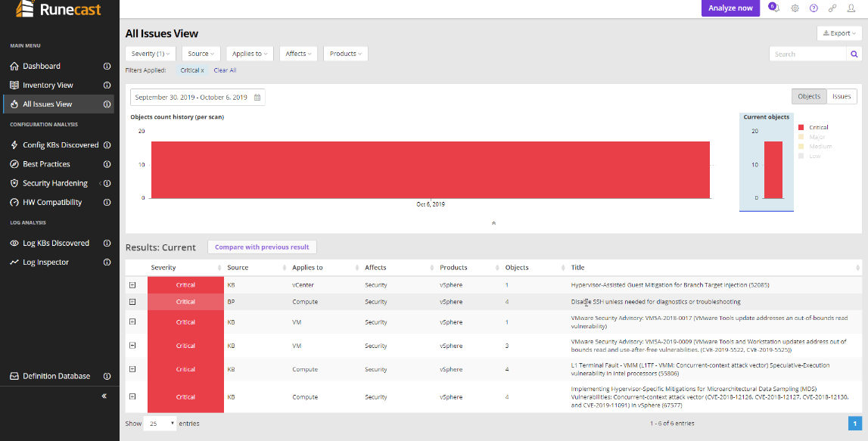Click info icon next to Config KBs Discovered
This screenshot has width=868, height=441.
point(107,145)
